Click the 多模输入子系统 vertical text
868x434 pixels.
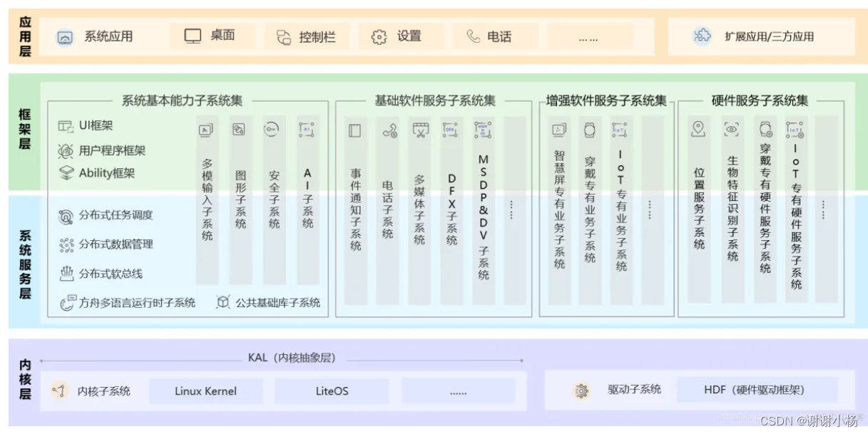(207, 200)
